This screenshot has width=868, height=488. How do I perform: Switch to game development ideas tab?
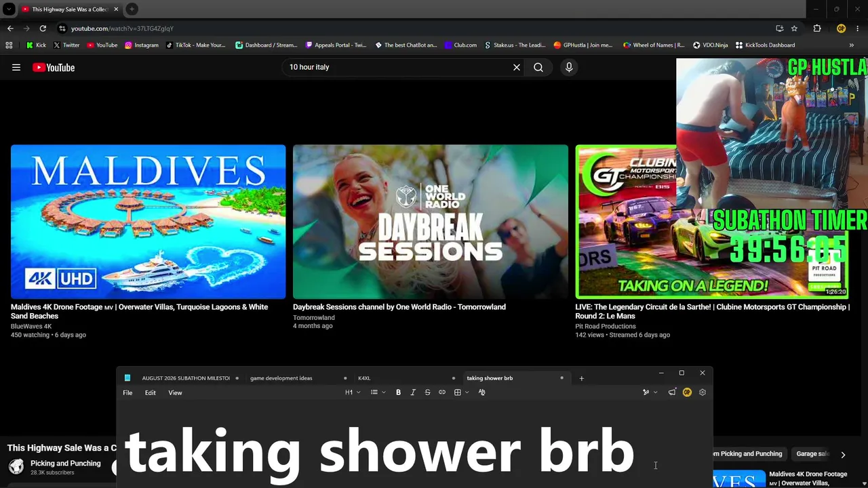pos(281,378)
